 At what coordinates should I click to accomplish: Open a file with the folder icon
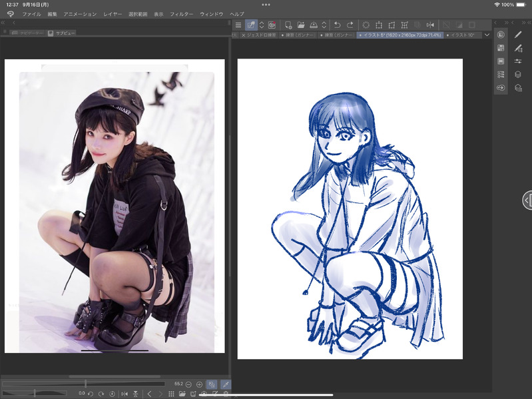coord(300,25)
